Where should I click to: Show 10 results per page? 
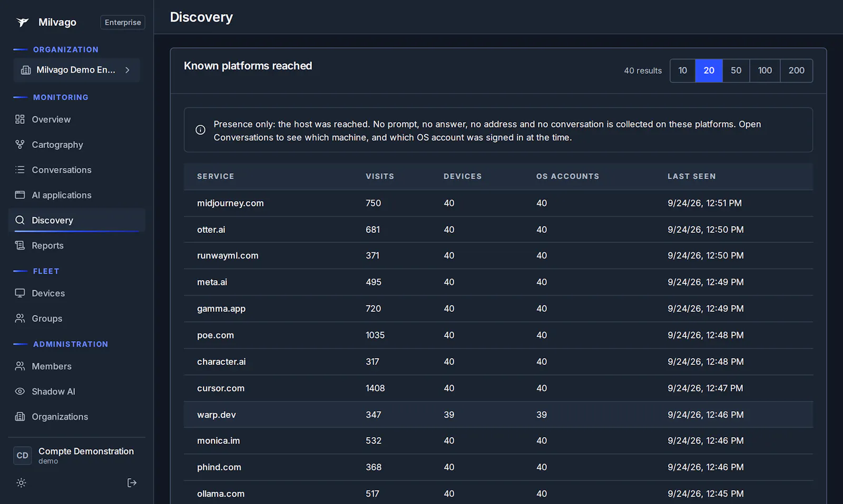tap(683, 71)
